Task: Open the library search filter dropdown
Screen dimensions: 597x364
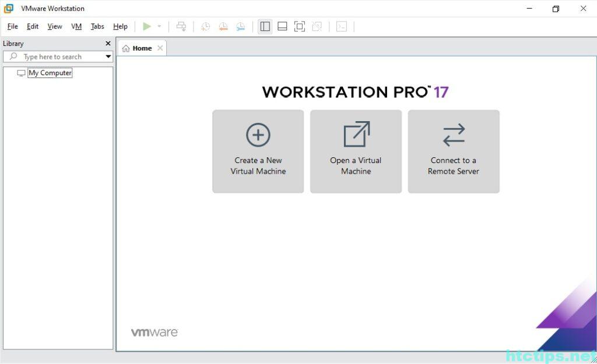Action: [108, 56]
